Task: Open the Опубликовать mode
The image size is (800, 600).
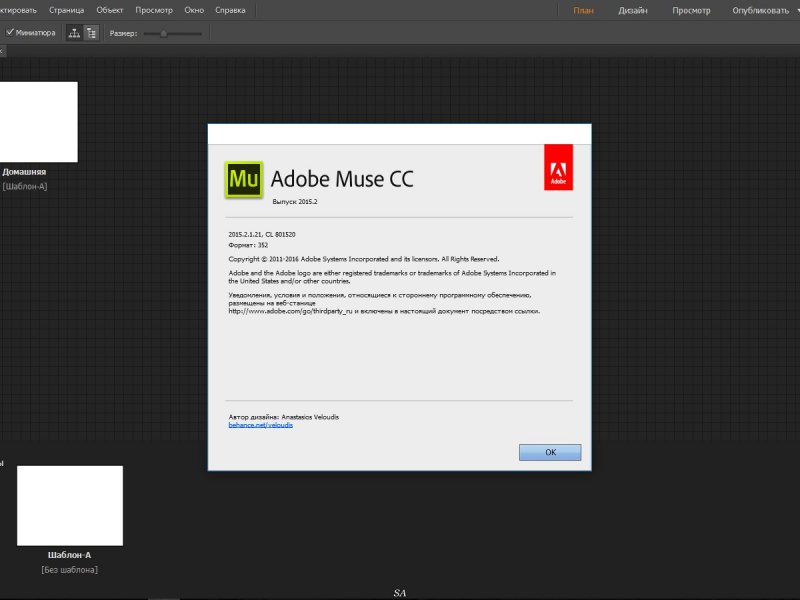Action: 761,10
